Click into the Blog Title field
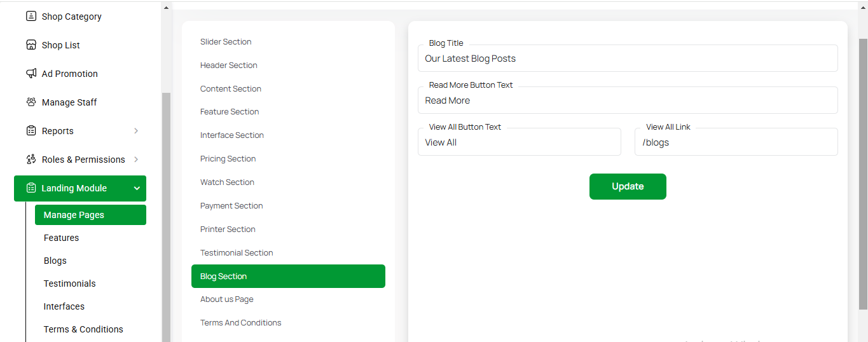This screenshot has height=342, width=868. click(x=627, y=58)
